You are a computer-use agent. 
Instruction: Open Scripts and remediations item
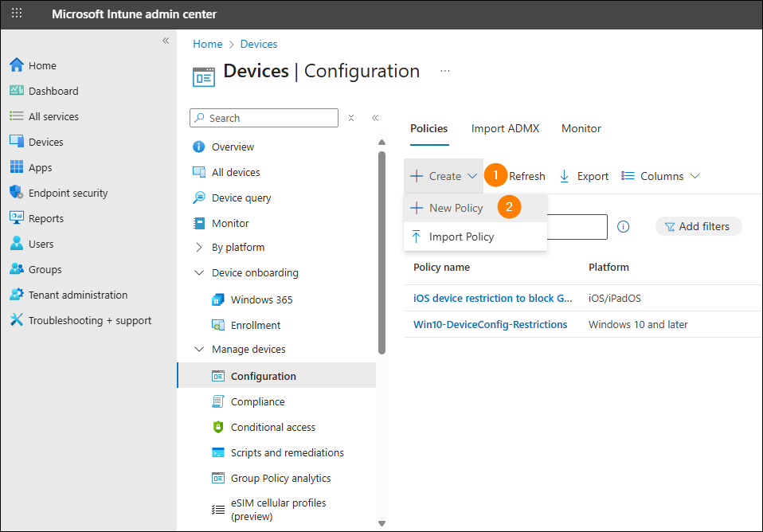click(287, 452)
